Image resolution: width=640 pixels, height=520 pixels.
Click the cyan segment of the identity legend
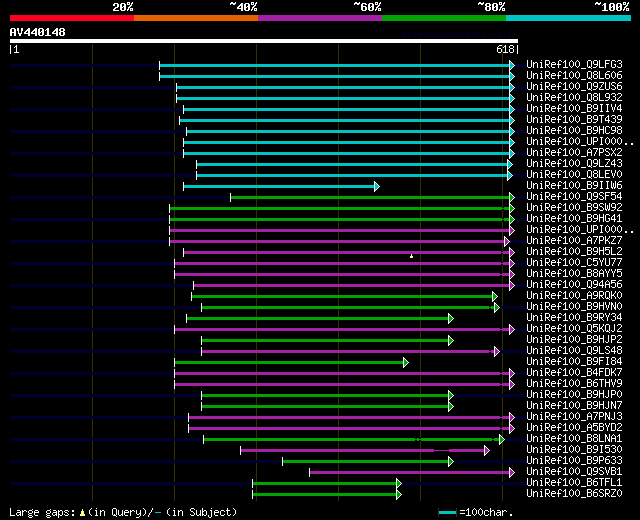coord(568,18)
